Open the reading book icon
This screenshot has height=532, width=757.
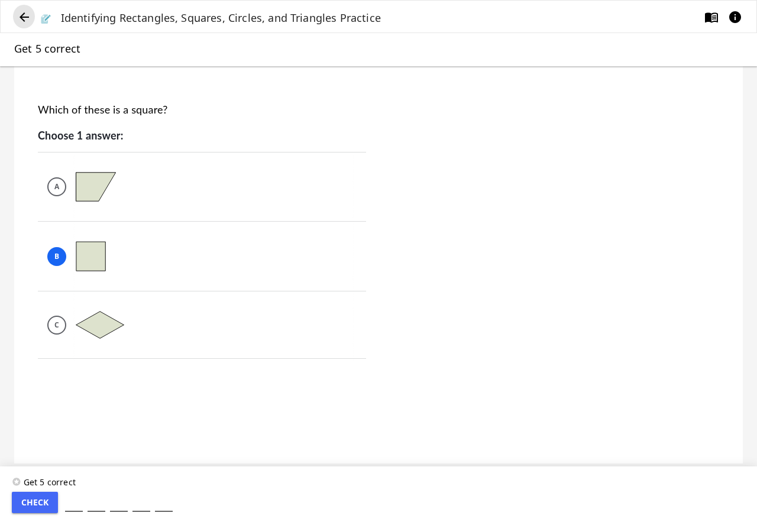coord(711,17)
